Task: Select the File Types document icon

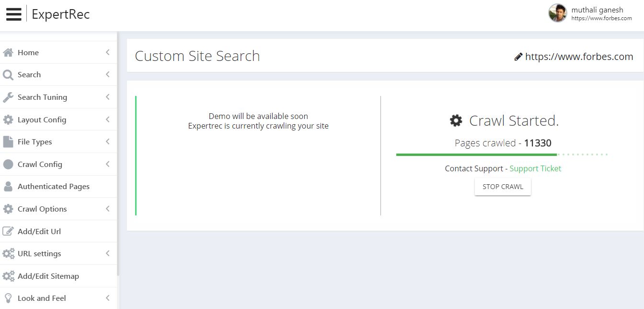Action: tap(7, 142)
